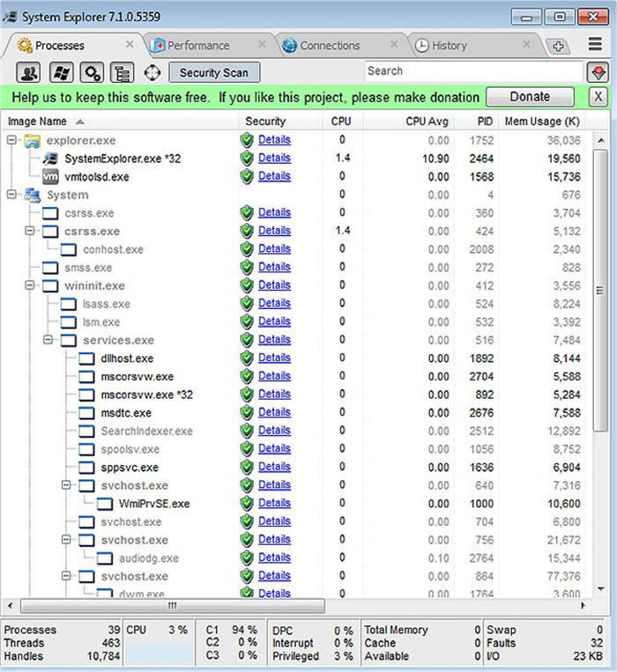Collapse the svchost.exe node above WmiPrvSE.exe
This screenshot has height=672, width=617.
[66, 485]
